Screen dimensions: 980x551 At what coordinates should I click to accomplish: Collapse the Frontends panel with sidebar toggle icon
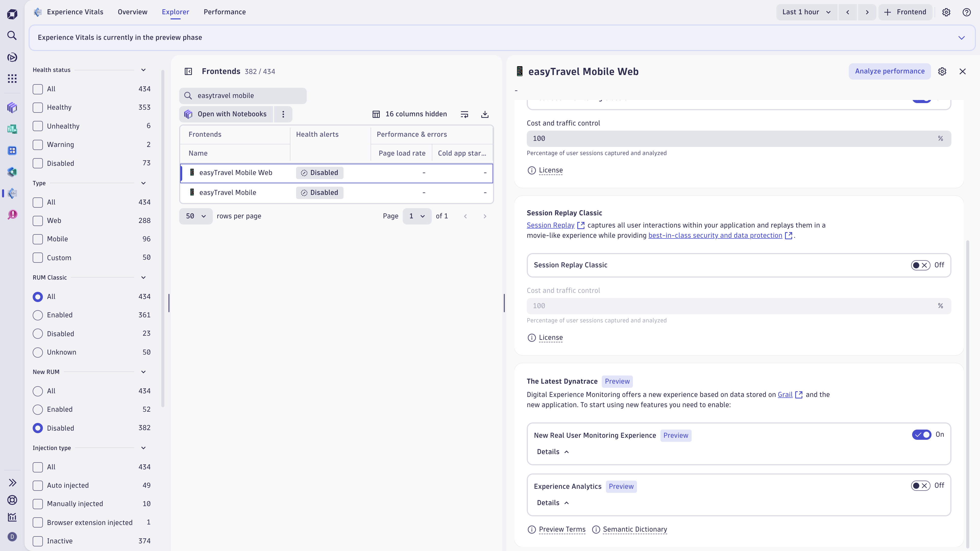coord(188,71)
